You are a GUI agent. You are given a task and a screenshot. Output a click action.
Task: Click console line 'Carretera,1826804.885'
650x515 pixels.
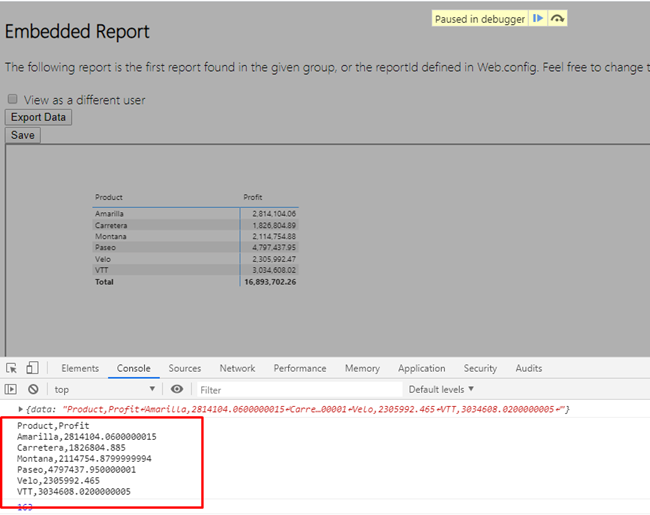tap(71, 448)
